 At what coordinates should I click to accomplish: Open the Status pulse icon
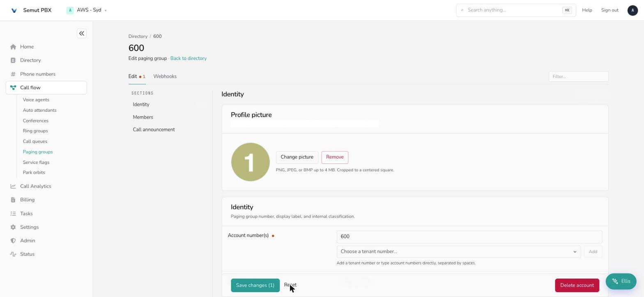click(13, 254)
